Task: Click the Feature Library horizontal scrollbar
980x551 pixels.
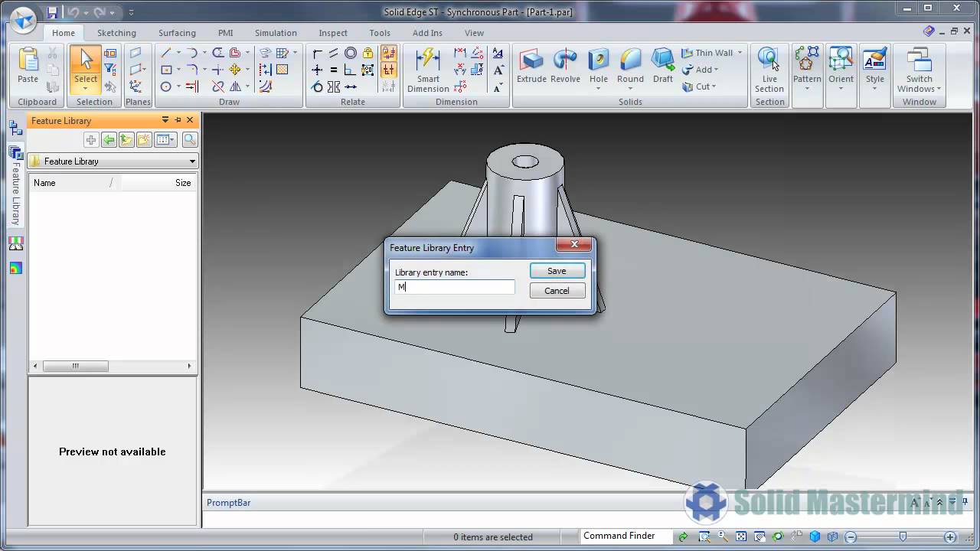Action: click(x=113, y=366)
